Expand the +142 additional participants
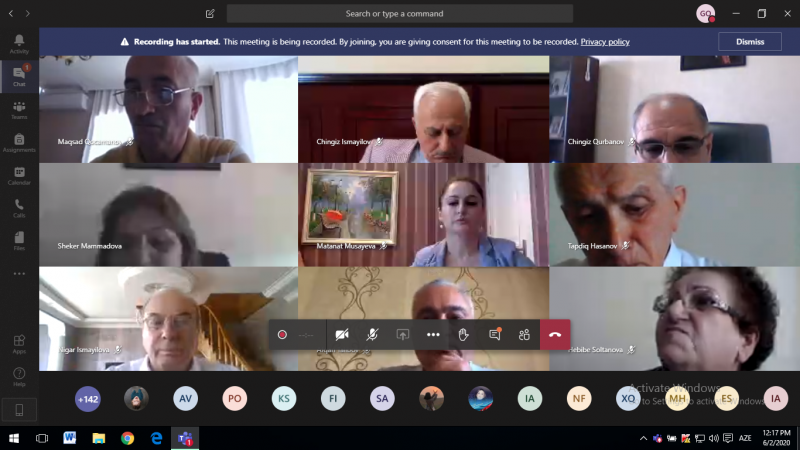 [x=88, y=399]
